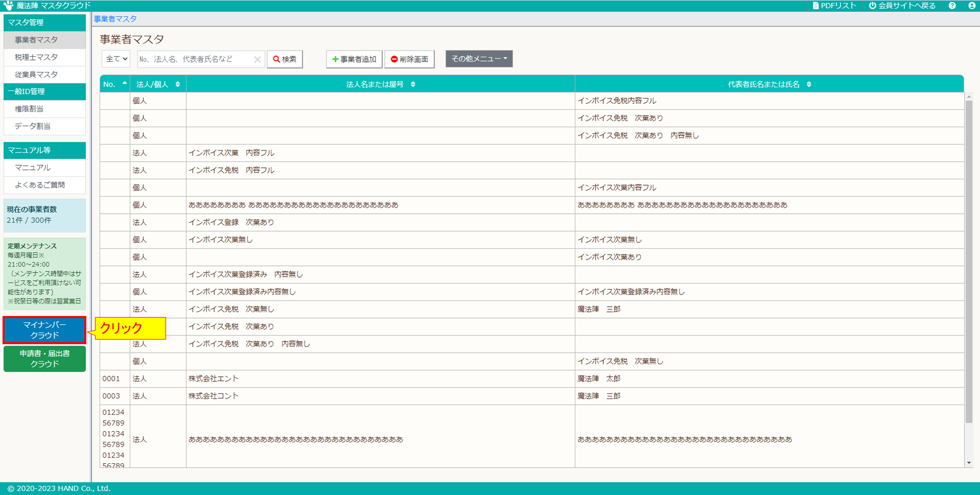Viewport: 980px width, 495px height.
Task: Select 税理士マスタ in sidebar
Action: (x=44, y=57)
